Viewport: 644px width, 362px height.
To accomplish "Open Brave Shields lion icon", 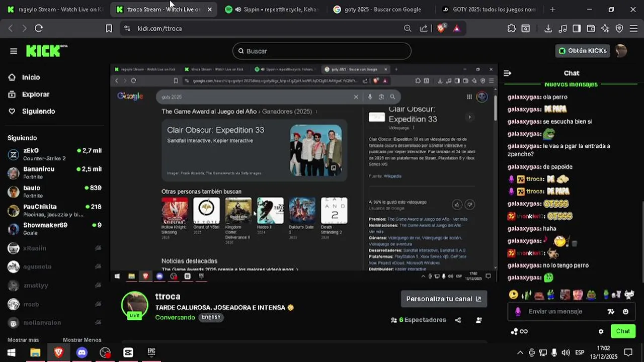I will point(441,29).
